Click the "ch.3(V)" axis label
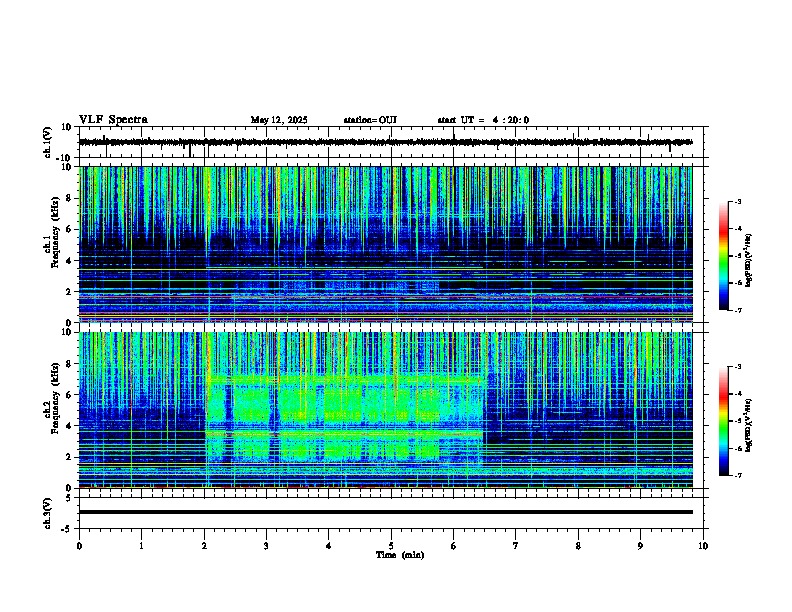 point(48,513)
